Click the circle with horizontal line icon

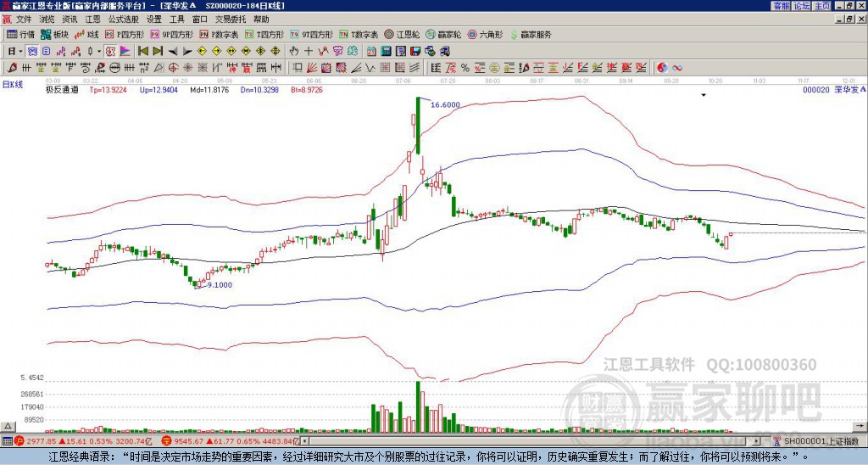pyautogui.click(x=114, y=68)
